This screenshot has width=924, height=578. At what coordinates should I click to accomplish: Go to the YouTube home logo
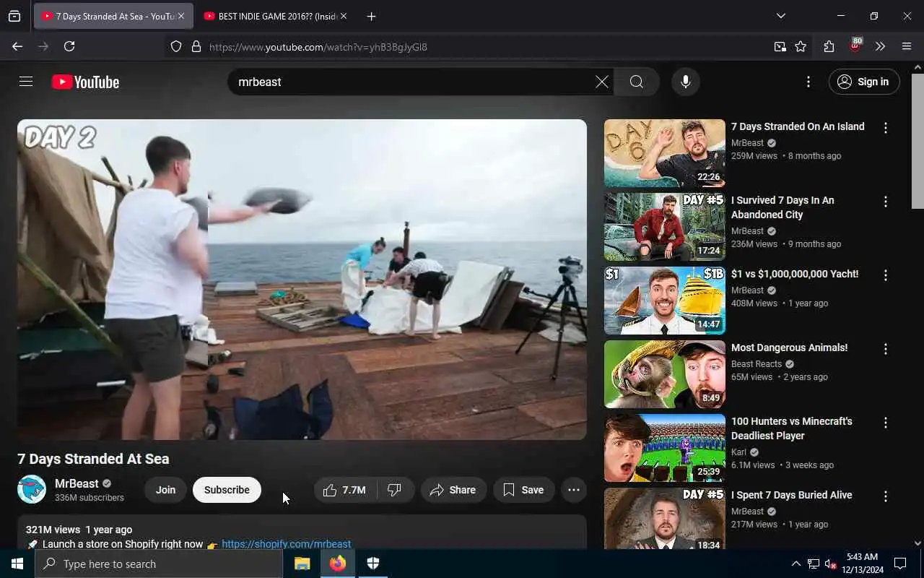[85, 82]
